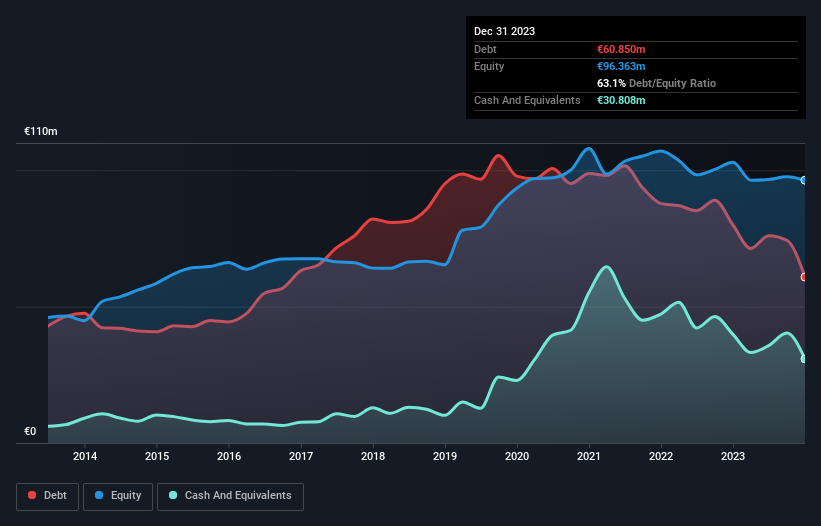
Task: Toggle Cash And Equivalents legend button
Action: [230, 496]
